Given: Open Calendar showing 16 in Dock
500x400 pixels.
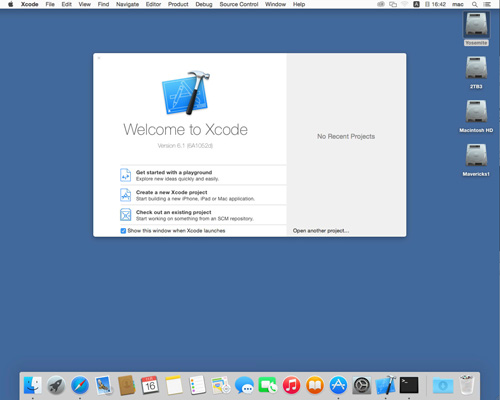Looking at the screenshot, I should (x=150, y=385).
